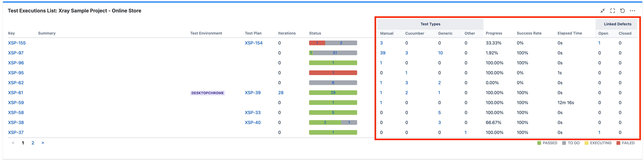Image resolution: width=644 pixels, height=161 pixels.
Task: Open the three-dot more options menu
Action: click(x=632, y=11)
